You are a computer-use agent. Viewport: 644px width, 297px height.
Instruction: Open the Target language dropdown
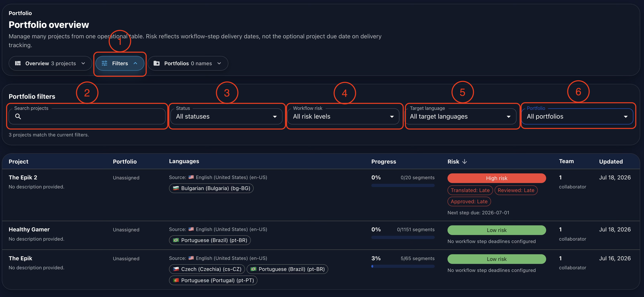(460, 116)
